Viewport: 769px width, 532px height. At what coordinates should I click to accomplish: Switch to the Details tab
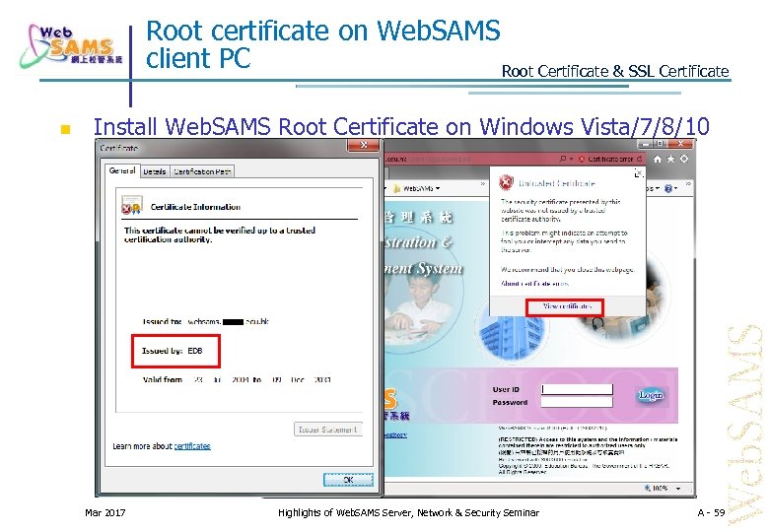click(x=155, y=171)
